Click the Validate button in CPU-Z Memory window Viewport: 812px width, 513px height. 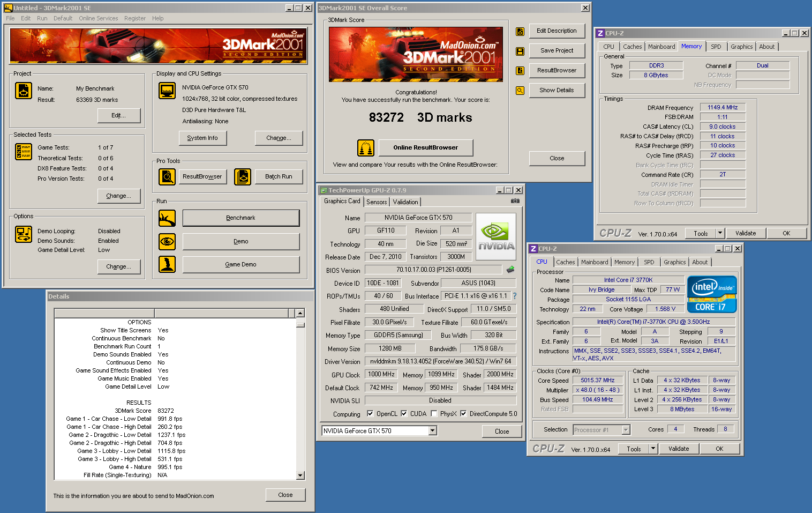click(746, 233)
